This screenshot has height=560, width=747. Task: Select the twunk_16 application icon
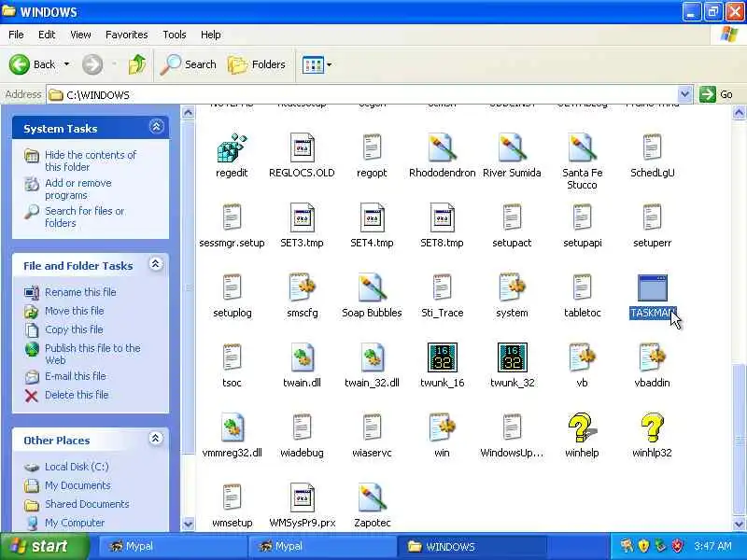442,357
